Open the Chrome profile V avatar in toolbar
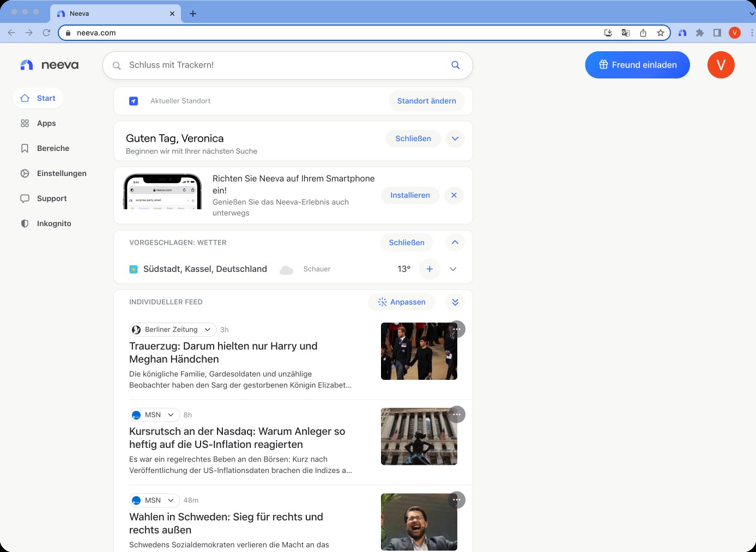This screenshot has height=552, width=756. (x=735, y=33)
